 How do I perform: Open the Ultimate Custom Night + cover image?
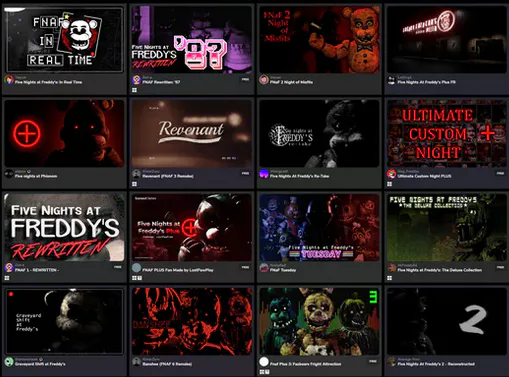pos(447,134)
